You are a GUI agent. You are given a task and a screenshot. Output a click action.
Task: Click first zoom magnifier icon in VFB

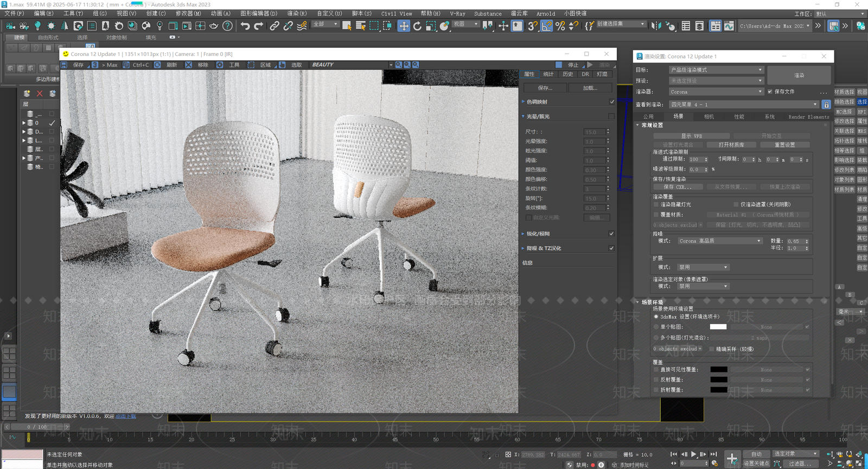click(399, 65)
